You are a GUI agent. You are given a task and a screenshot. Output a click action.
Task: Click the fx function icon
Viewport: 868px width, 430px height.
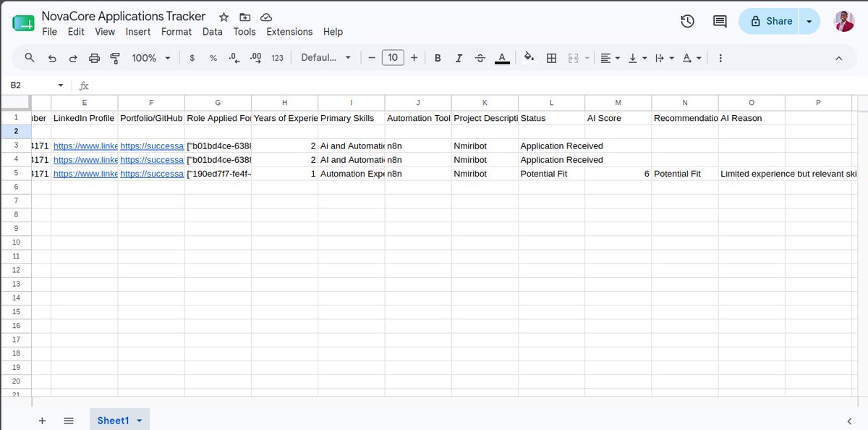pyautogui.click(x=84, y=85)
